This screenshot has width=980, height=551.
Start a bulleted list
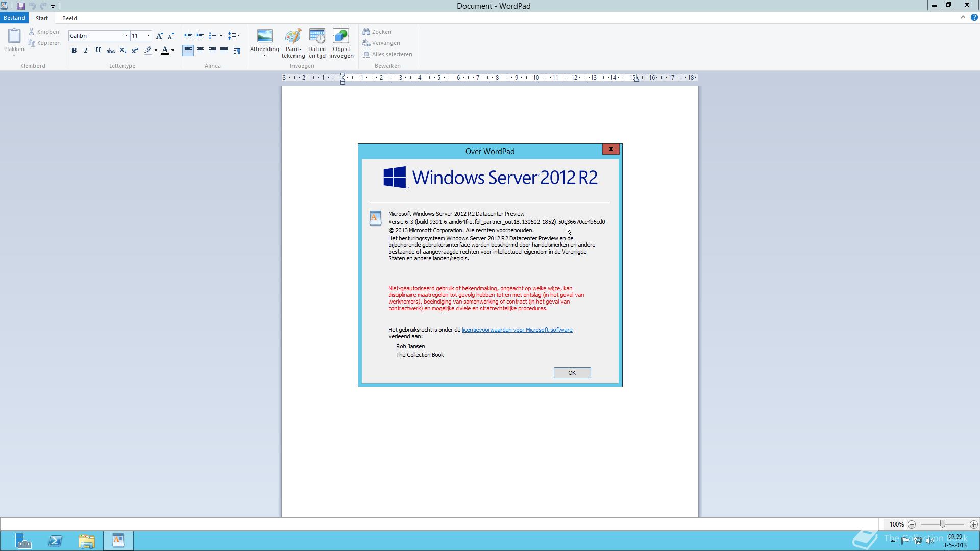tap(213, 36)
